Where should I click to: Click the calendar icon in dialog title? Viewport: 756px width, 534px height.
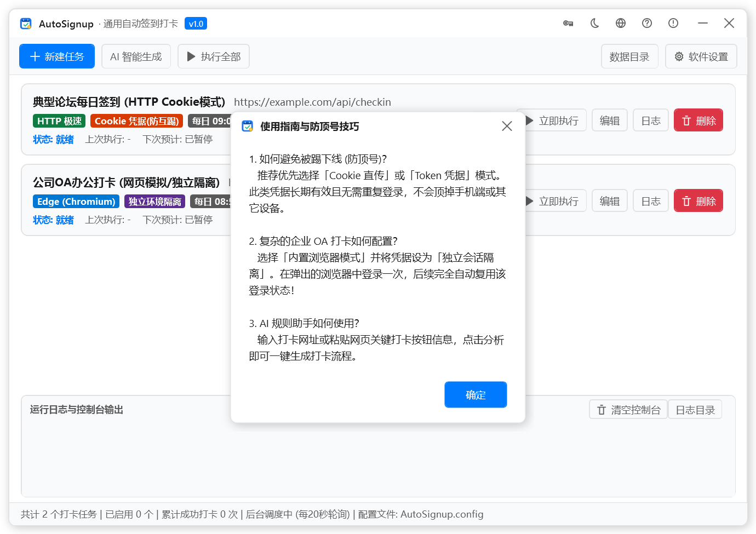pos(248,127)
